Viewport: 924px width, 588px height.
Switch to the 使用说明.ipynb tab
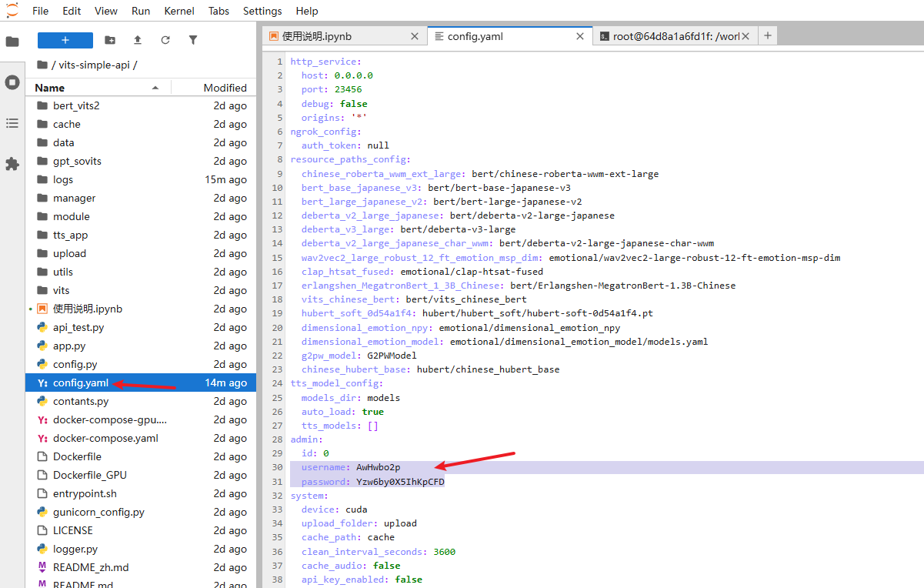point(344,35)
